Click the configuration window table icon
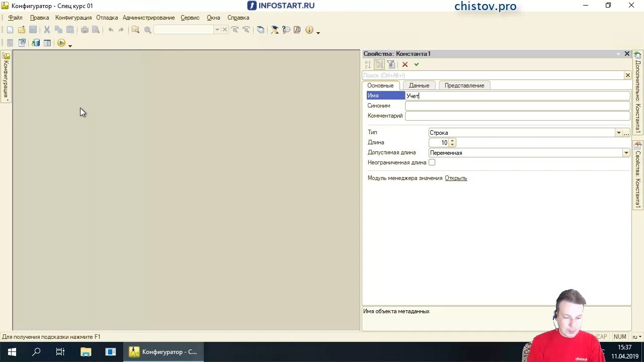The image size is (644, 362). point(47,43)
